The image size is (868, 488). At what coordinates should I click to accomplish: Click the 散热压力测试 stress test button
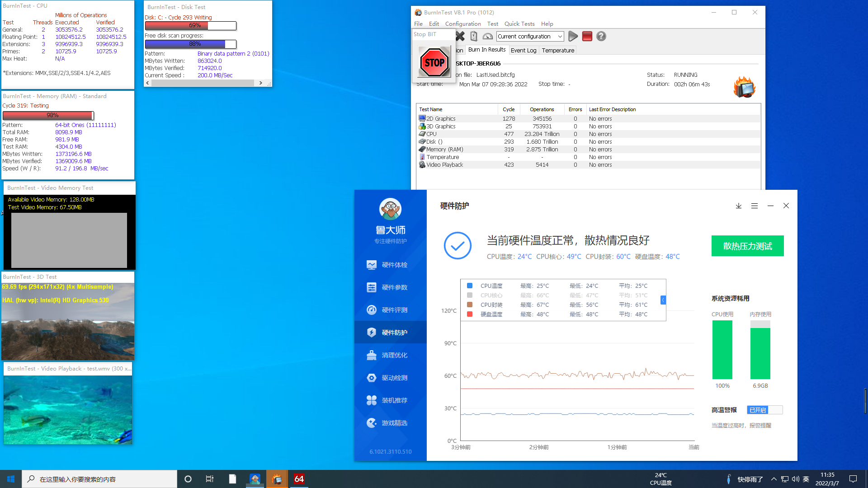[x=748, y=245]
